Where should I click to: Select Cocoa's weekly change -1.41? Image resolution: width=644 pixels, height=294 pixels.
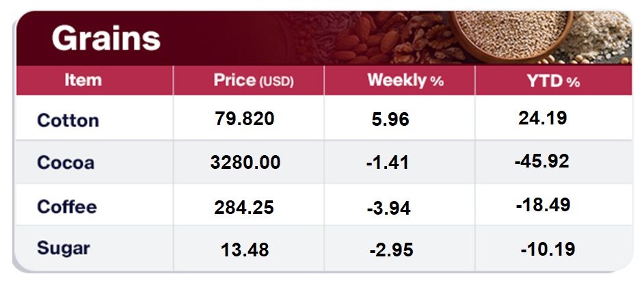[388, 163]
